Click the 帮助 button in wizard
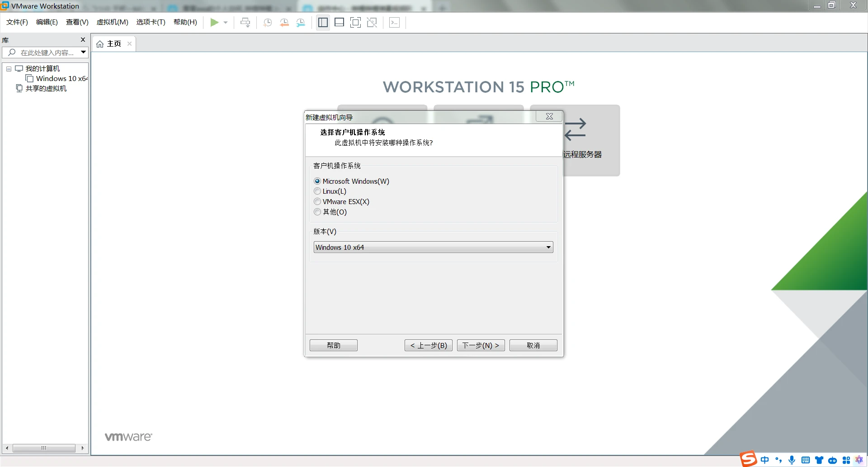The height and width of the screenshot is (467, 868). tap(334, 346)
